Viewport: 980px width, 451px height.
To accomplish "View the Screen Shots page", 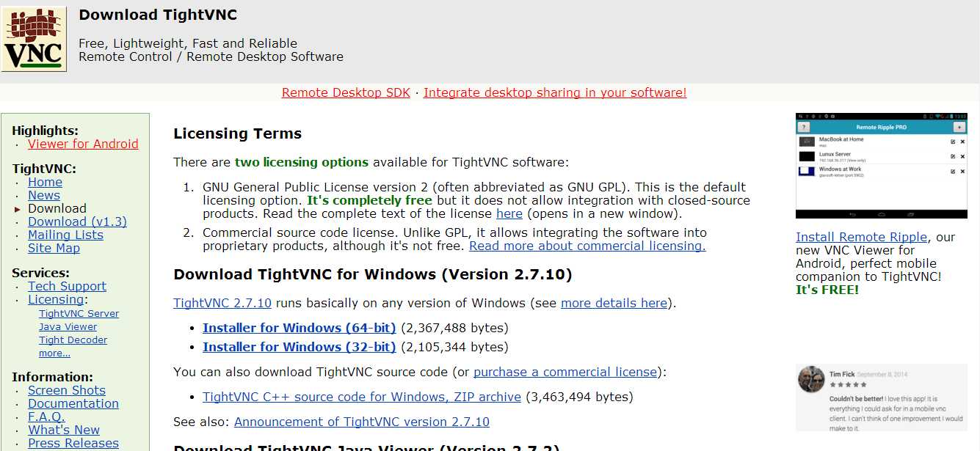I will (67, 390).
